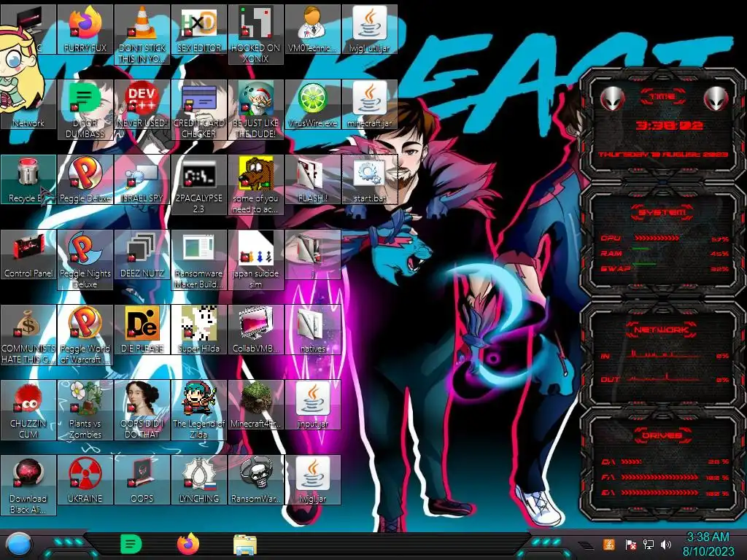Open the VLC cone desktop shortcut
The width and height of the screenshot is (747, 560).
coord(142,35)
